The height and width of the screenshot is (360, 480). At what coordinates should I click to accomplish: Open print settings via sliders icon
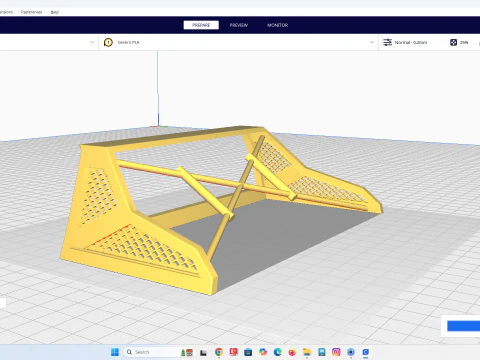click(387, 42)
